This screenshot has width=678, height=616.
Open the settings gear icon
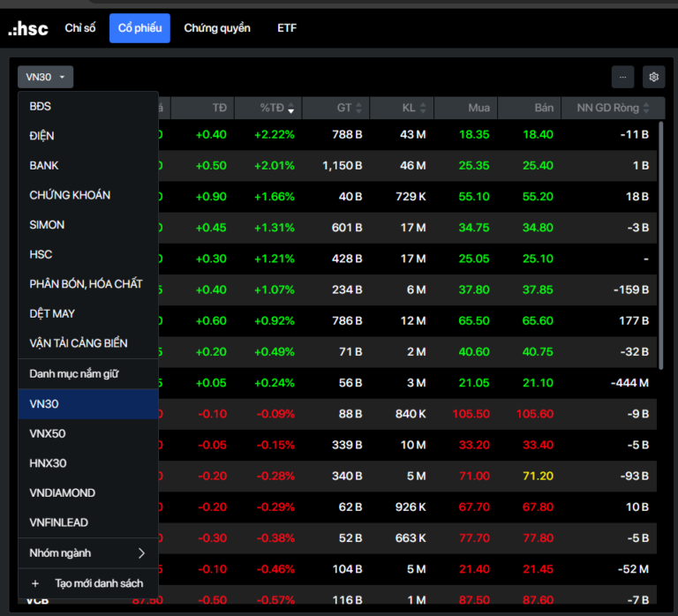click(x=653, y=78)
